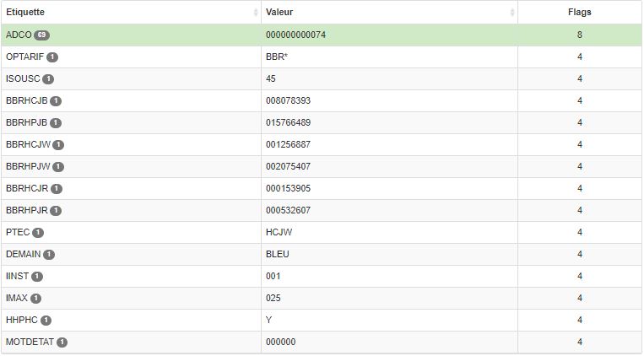This screenshot has width=644, height=356.
Task: Click the badge beside PTEC
Action: 38,232
